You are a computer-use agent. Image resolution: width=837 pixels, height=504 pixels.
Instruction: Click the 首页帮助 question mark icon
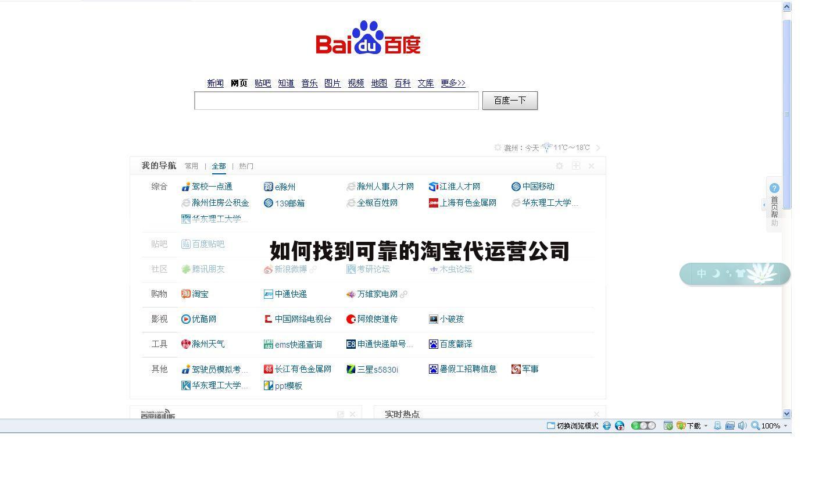[774, 188]
